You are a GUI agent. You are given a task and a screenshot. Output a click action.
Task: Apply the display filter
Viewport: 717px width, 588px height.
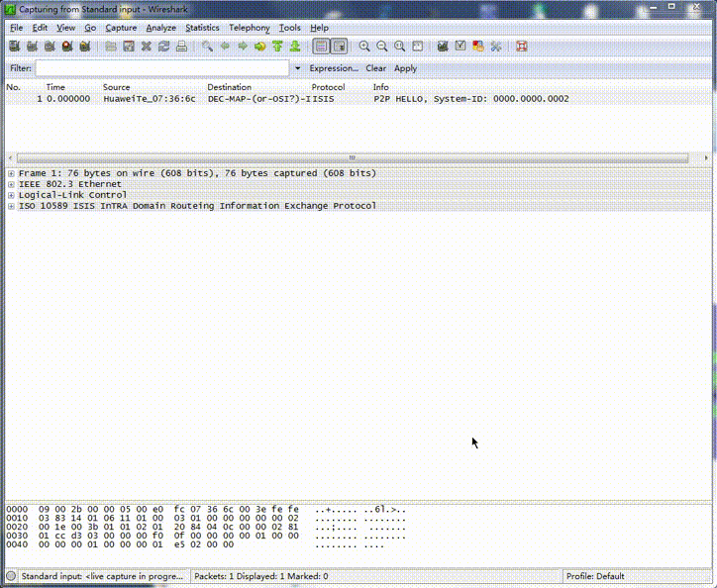pyautogui.click(x=406, y=68)
